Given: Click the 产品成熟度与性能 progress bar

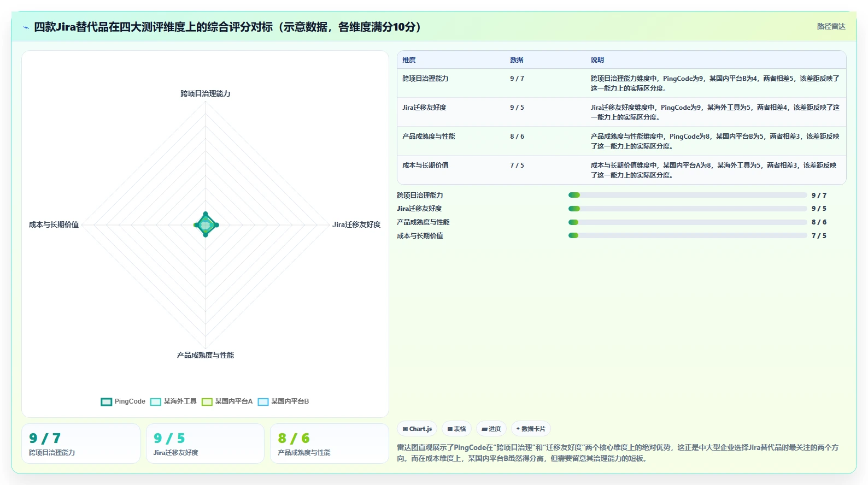Looking at the screenshot, I should click(688, 222).
